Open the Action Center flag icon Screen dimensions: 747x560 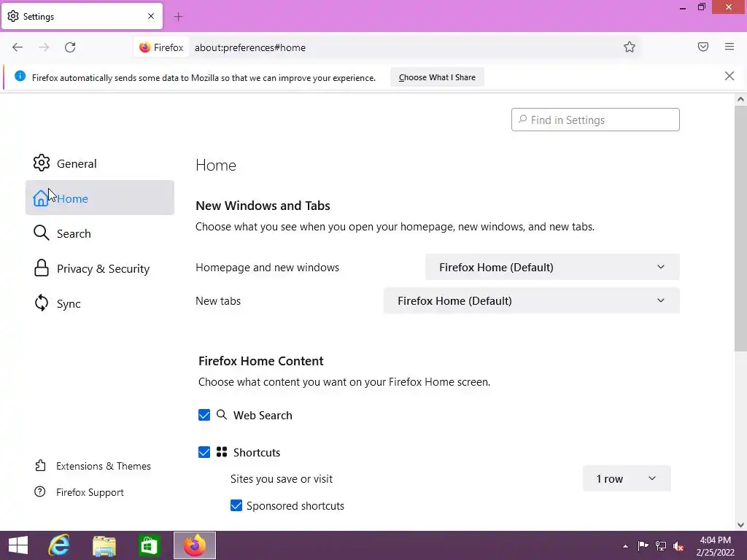[x=643, y=546]
